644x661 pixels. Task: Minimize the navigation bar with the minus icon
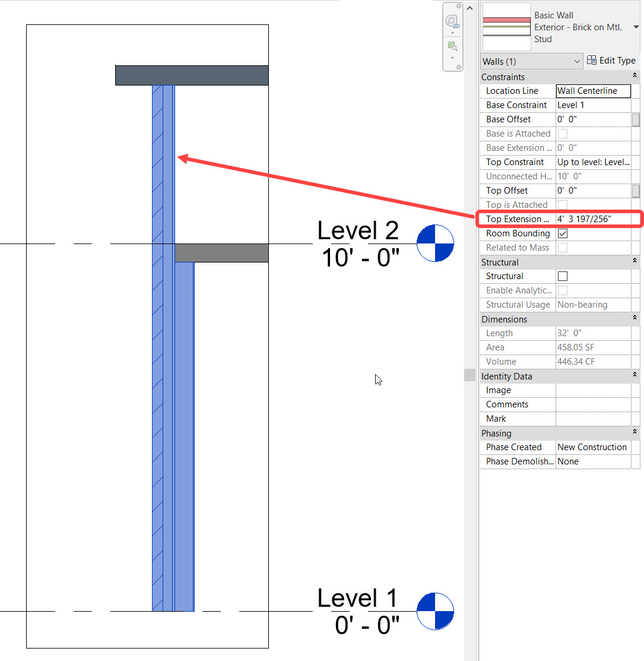point(459,67)
